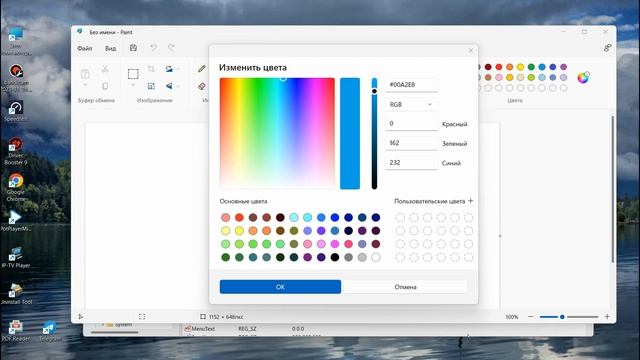Screen dimensions: 640x360
Task: Click the Undo arrow icon
Action: [x=153, y=48]
